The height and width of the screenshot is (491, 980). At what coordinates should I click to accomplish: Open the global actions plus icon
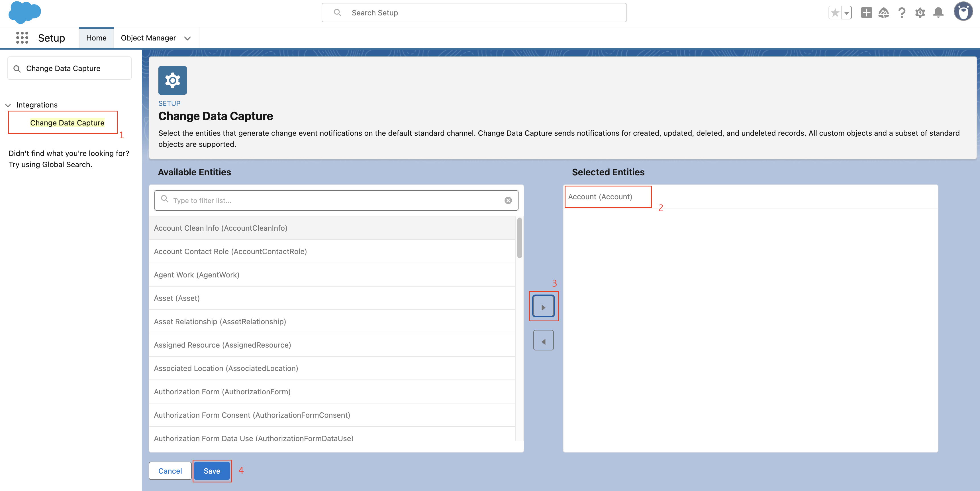coord(866,13)
